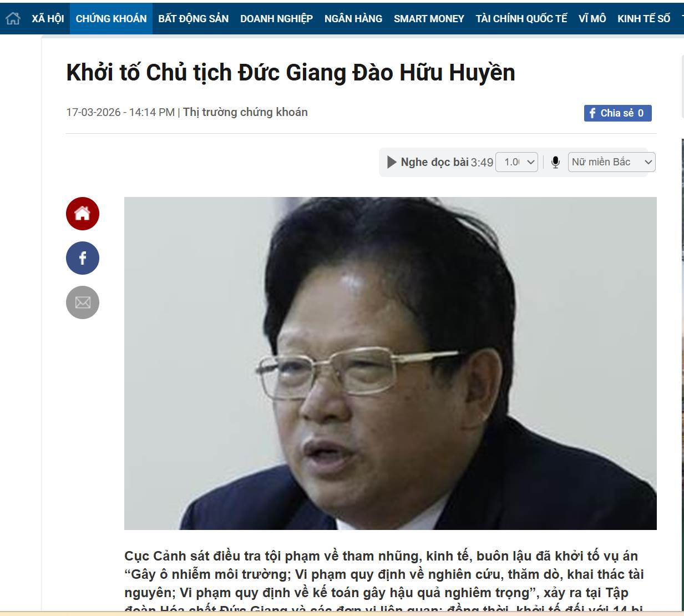The height and width of the screenshot is (616, 684).
Task: Open SMART MONEY section
Action: pyautogui.click(x=429, y=19)
